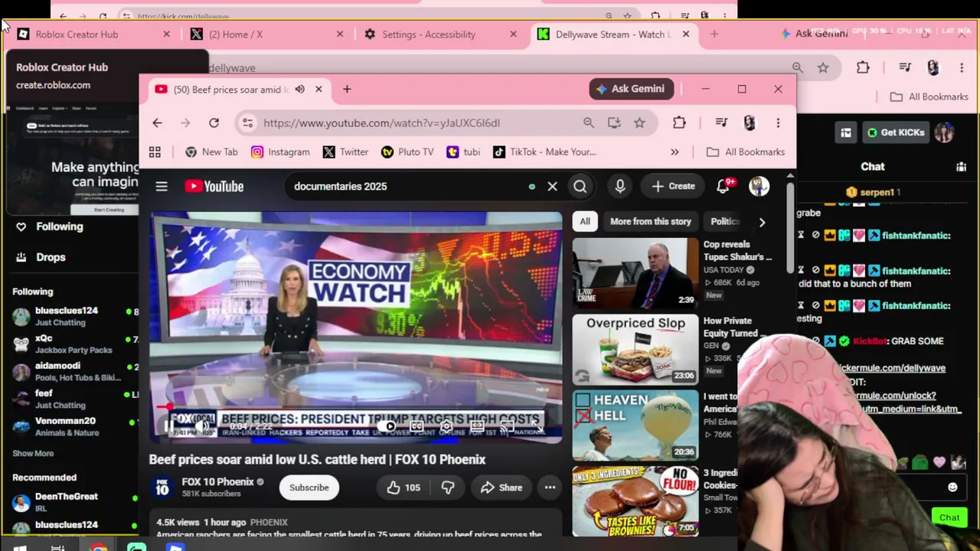The height and width of the screenshot is (551, 980).
Task: Open All Bookmarks folder in YouTube window
Action: pos(746,152)
